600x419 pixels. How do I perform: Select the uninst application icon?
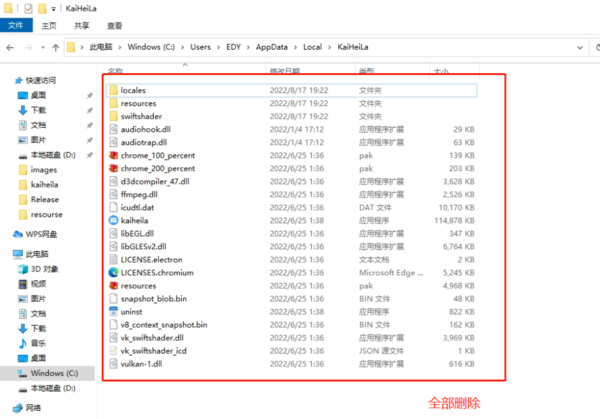point(113,312)
